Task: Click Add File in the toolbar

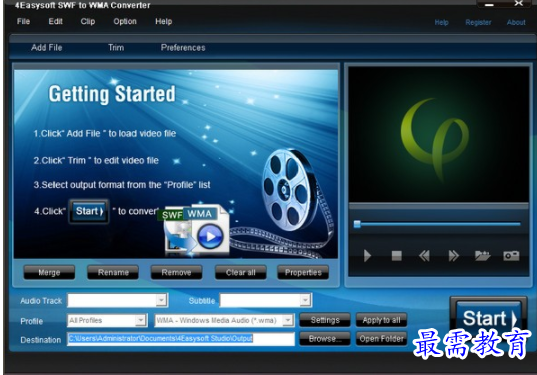Action: pos(47,48)
